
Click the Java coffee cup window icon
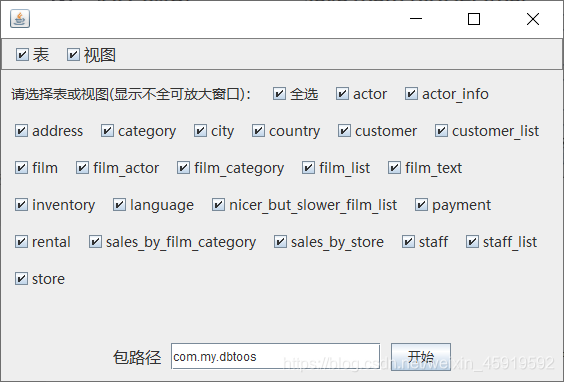20,19
